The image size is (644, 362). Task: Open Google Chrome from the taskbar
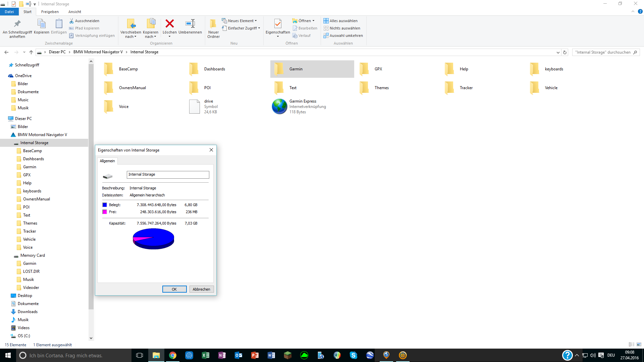173,355
